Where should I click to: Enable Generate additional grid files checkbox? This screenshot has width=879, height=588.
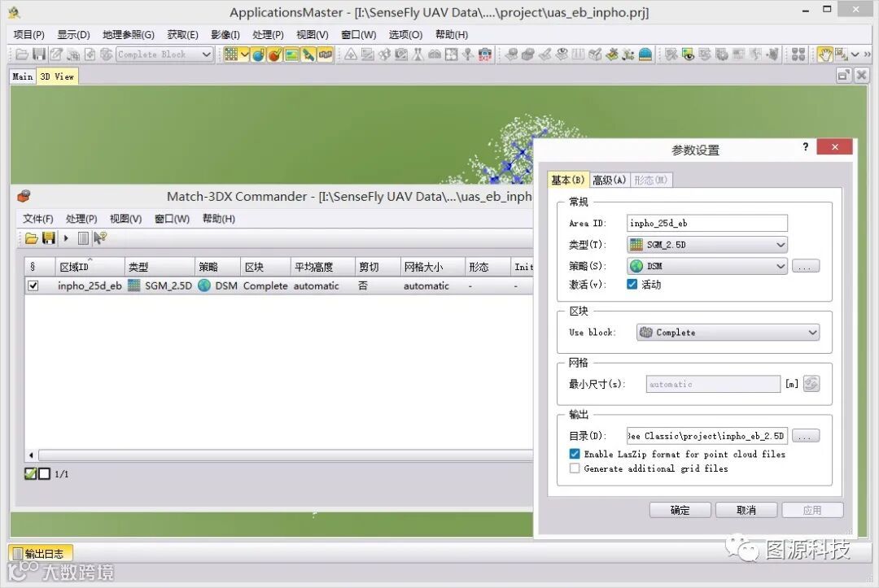pos(575,468)
